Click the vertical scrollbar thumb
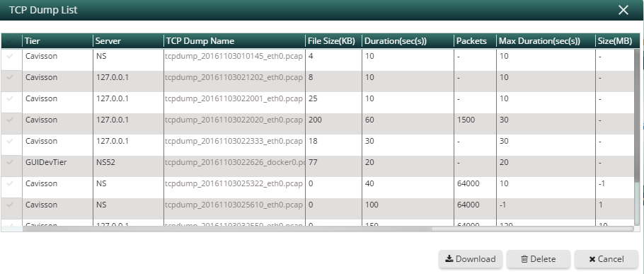 point(637,116)
